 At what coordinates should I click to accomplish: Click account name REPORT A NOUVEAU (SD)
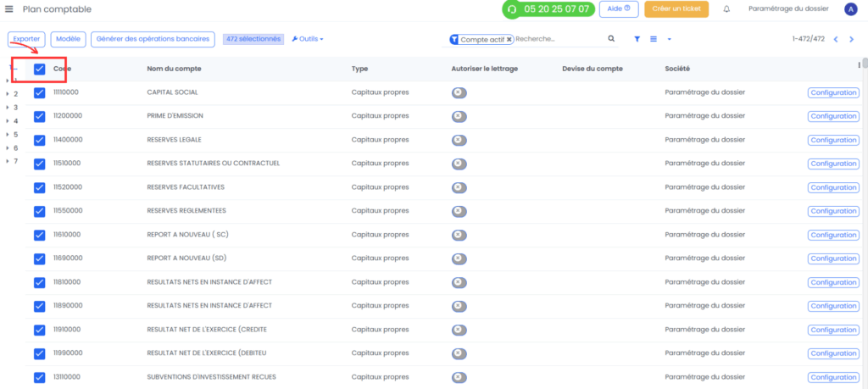coord(187,258)
